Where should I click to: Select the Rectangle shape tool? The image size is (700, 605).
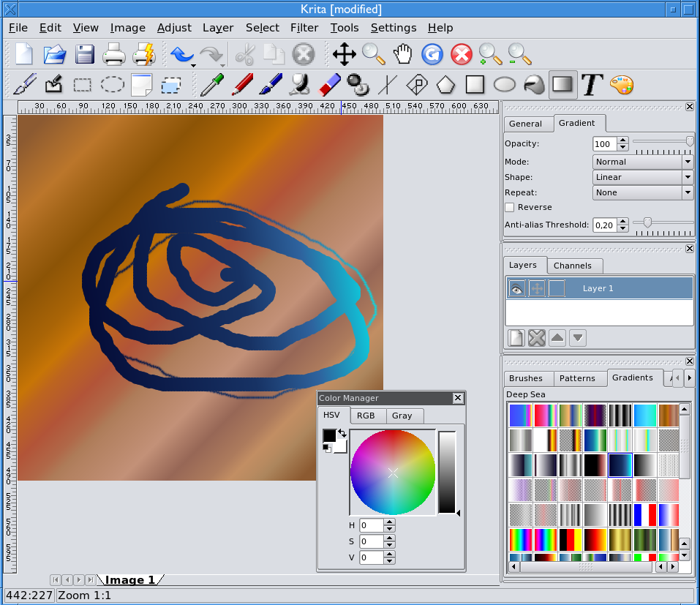tap(475, 84)
